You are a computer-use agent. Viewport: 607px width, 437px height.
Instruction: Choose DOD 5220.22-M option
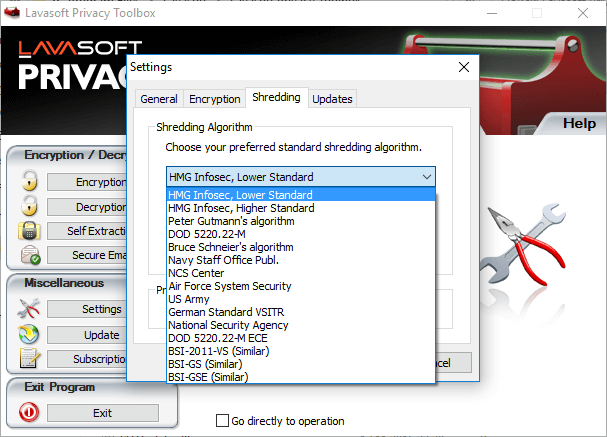tap(301, 234)
